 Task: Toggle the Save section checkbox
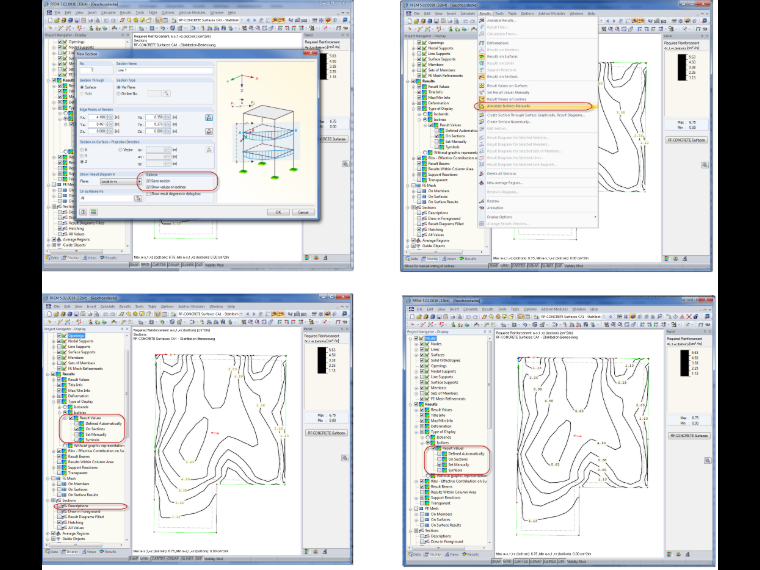point(148,181)
